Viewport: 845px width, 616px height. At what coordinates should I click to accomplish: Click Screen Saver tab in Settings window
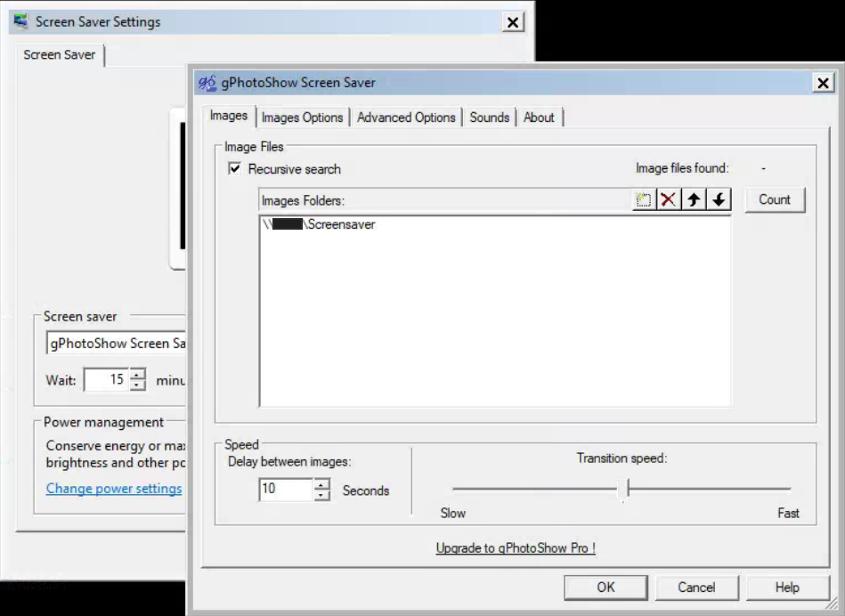click(x=60, y=55)
